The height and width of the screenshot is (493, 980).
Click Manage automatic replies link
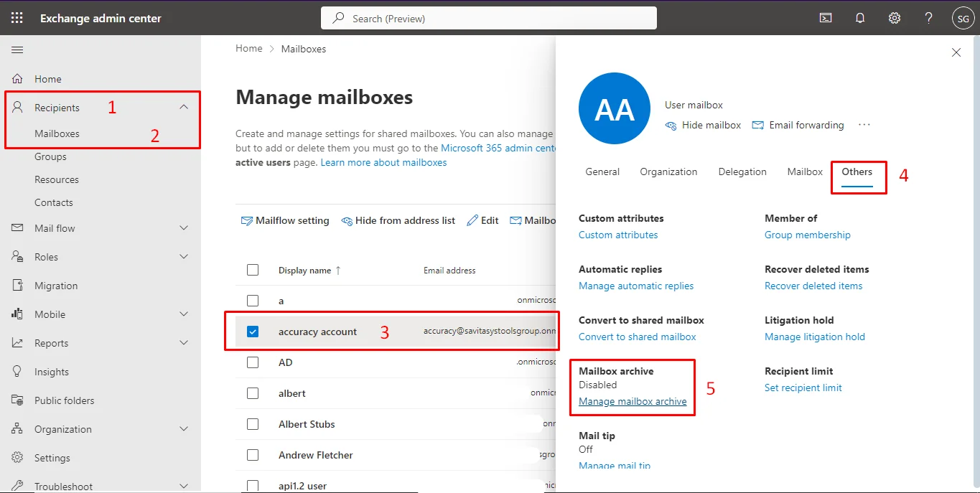(636, 286)
